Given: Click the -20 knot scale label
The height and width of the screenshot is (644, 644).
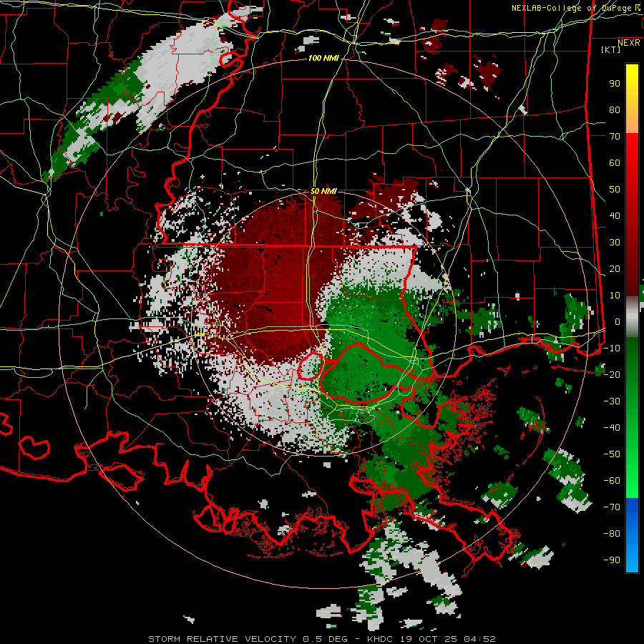Looking at the screenshot, I should coord(612,374).
